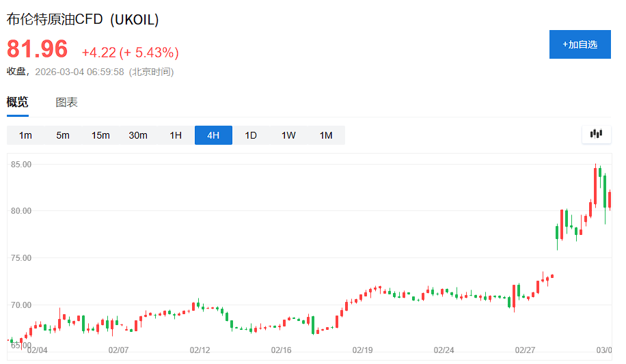Click the +4.22 (+5.43%) change figure
626x364 pixels.
130,53
